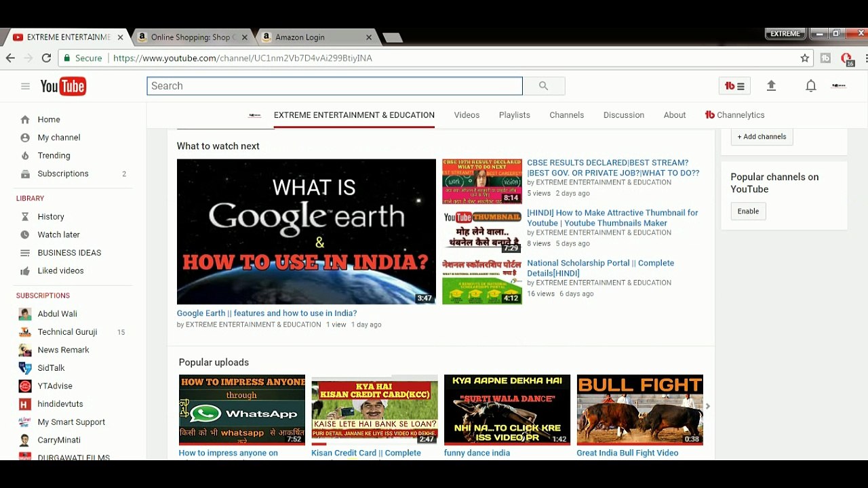Play the National Scholarship Portal thumbnail
This screenshot has height=488, width=868.
482,282
